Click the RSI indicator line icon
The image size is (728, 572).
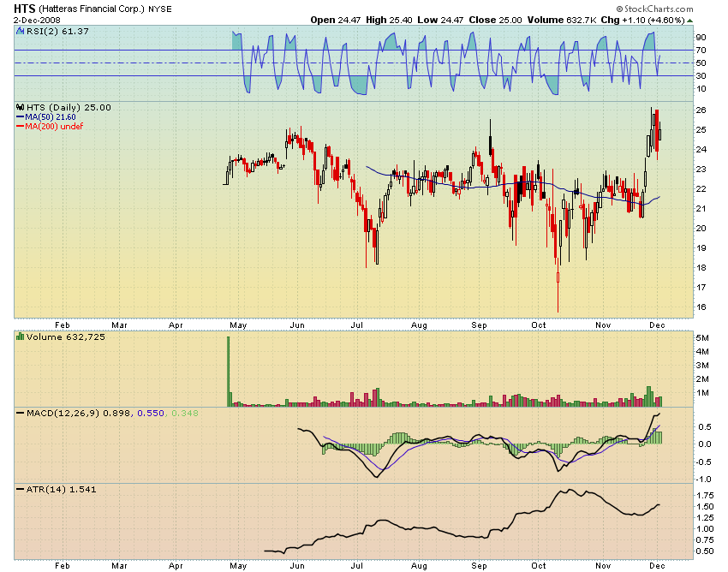pyautogui.click(x=20, y=31)
